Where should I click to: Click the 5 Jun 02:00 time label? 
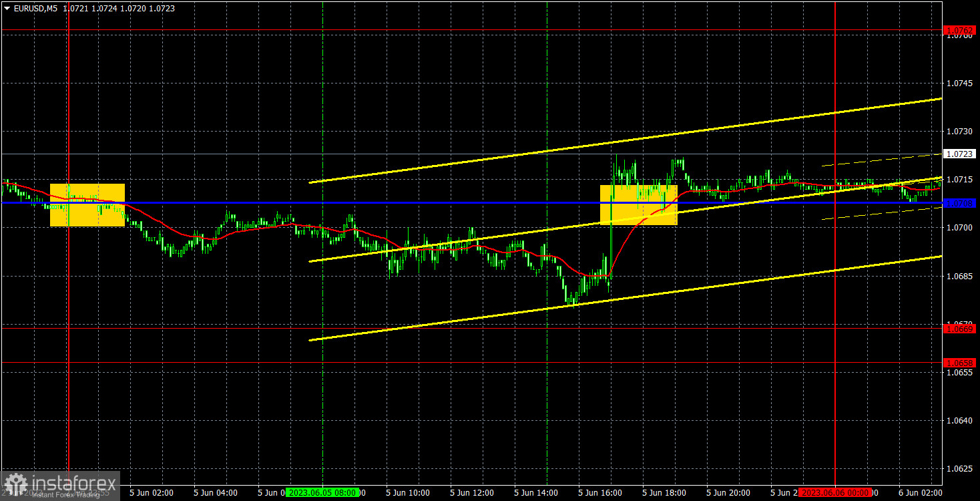coord(151,492)
